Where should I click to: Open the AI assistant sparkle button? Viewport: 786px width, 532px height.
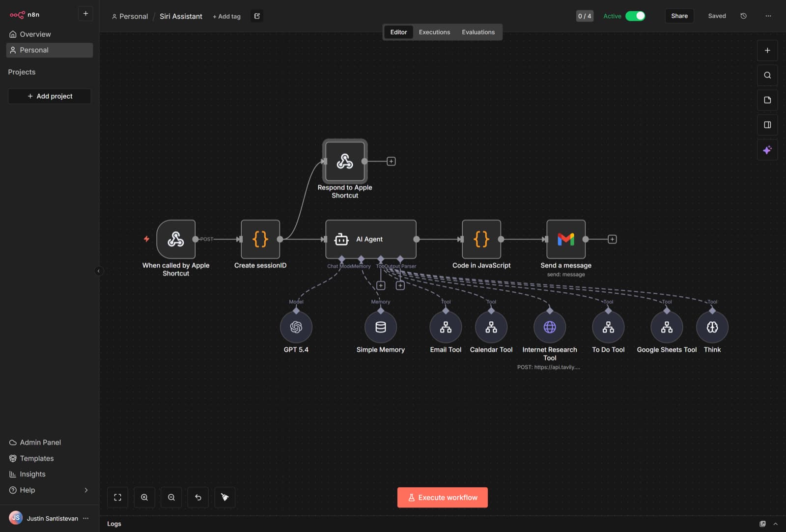click(767, 150)
